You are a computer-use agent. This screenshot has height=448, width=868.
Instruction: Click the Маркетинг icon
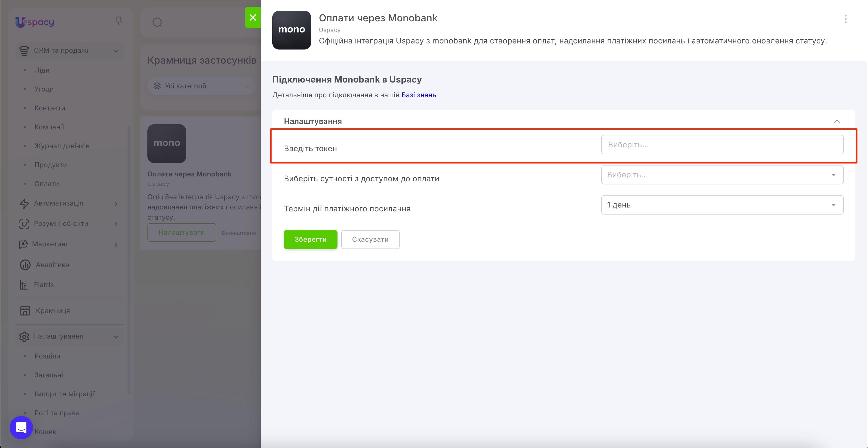point(23,244)
